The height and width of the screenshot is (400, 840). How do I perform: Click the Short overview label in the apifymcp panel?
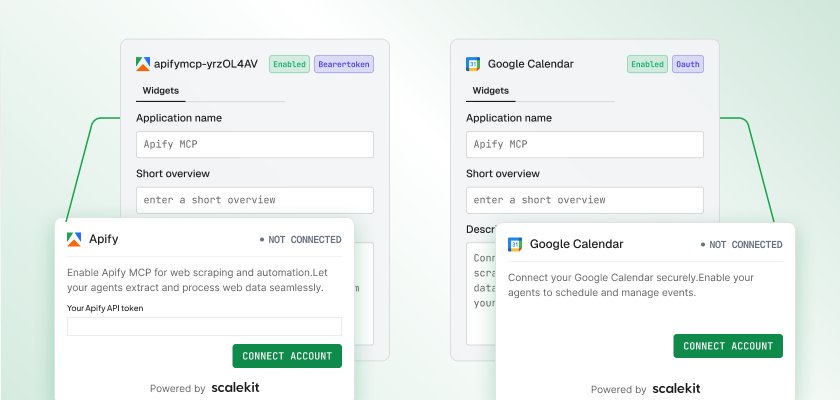(x=173, y=173)
